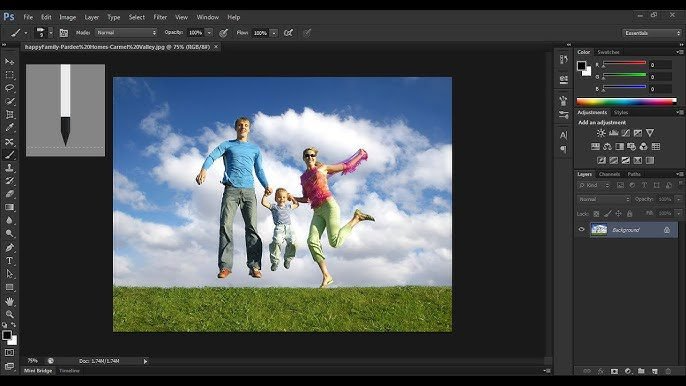The width and height of the screenshot is (686, 386).
Task: Toggle the Brush panel from options bar
Action: click(63, 33)
